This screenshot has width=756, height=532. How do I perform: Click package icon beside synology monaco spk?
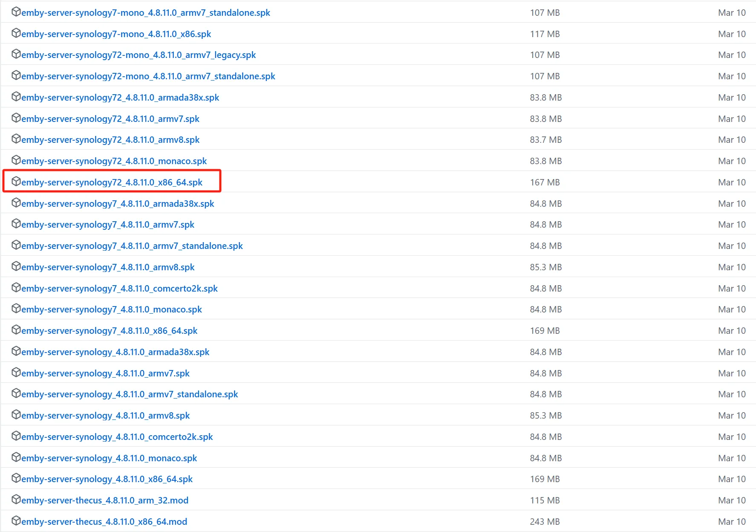(16, 457)
